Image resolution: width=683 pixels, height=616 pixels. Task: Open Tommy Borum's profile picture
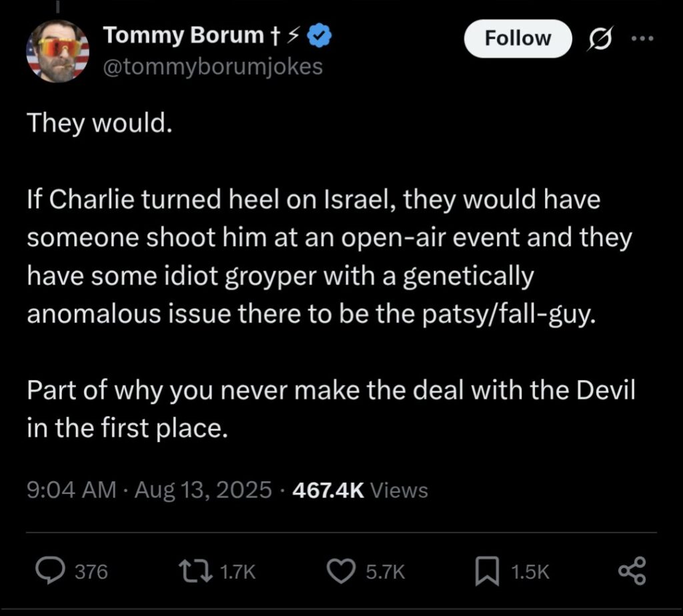[x=57, y=51]
